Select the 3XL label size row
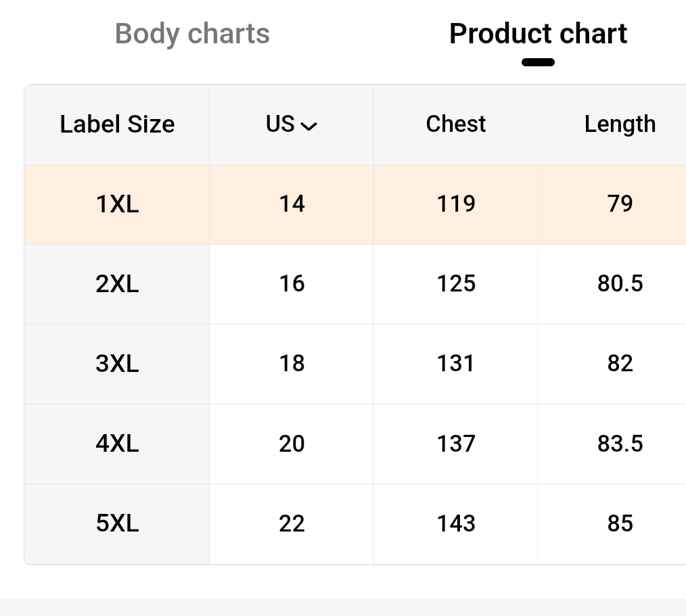The width and height of the screenshot is (686, 616). pyautogui.click(x=117, y=364)
